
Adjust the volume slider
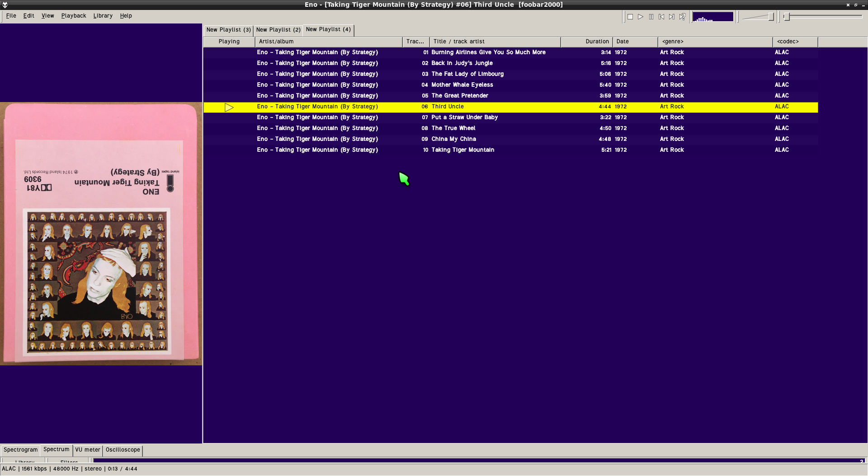point(758,17)
